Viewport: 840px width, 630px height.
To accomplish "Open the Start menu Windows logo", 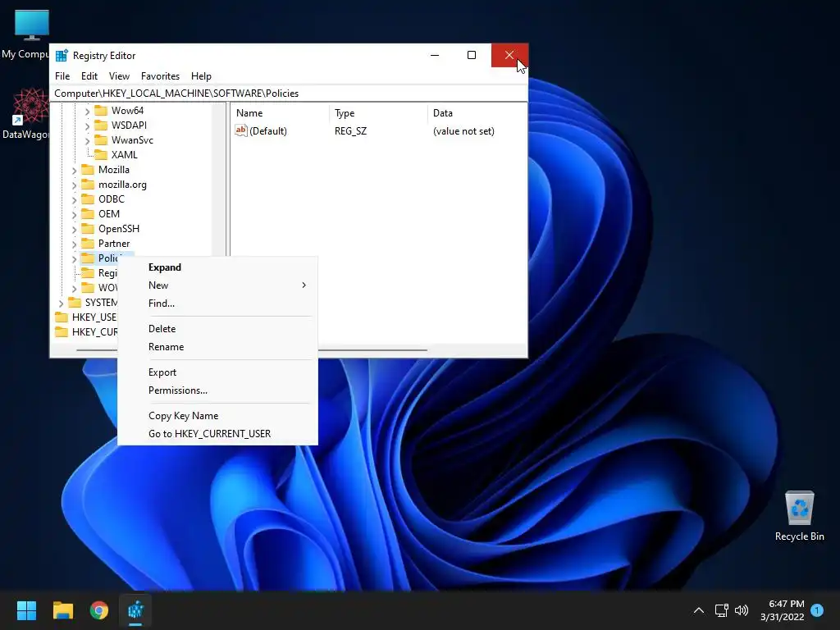I will 26,610.
